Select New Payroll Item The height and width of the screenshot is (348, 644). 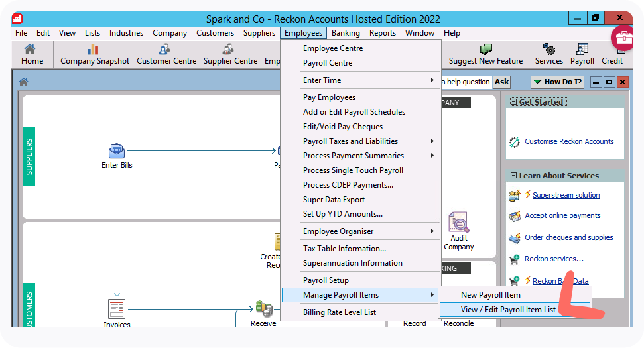515,295
